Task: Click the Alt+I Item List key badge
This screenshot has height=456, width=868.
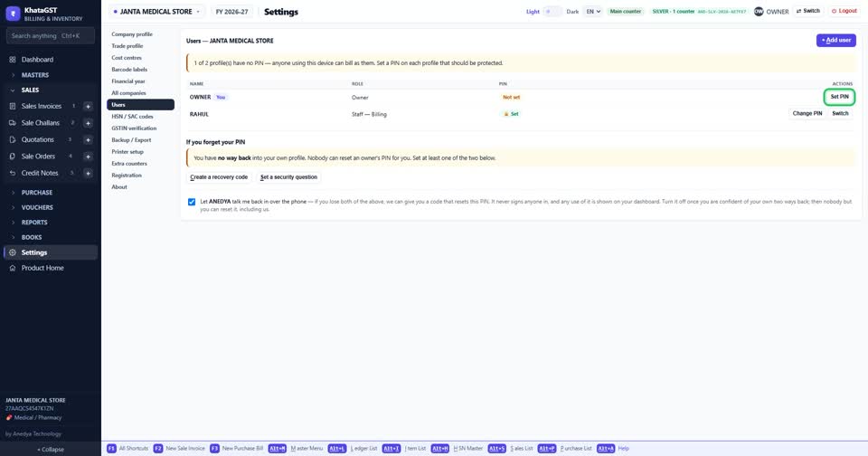Action: 392,448
